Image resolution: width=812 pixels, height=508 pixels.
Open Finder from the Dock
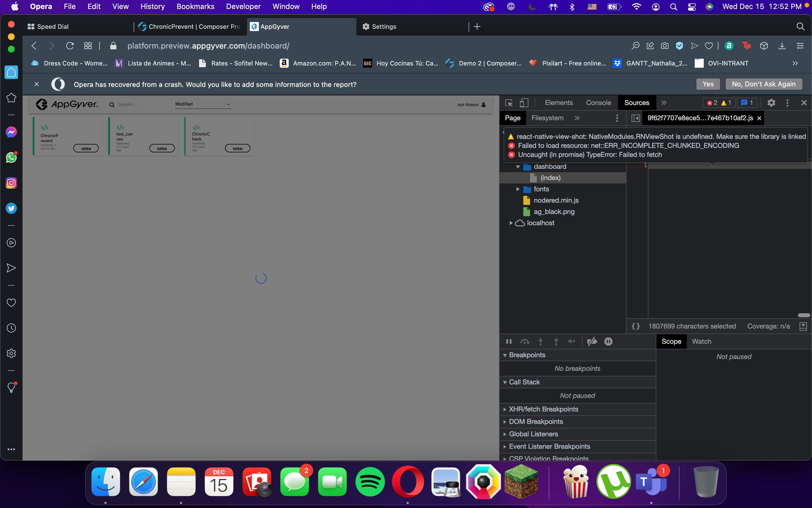106,482
